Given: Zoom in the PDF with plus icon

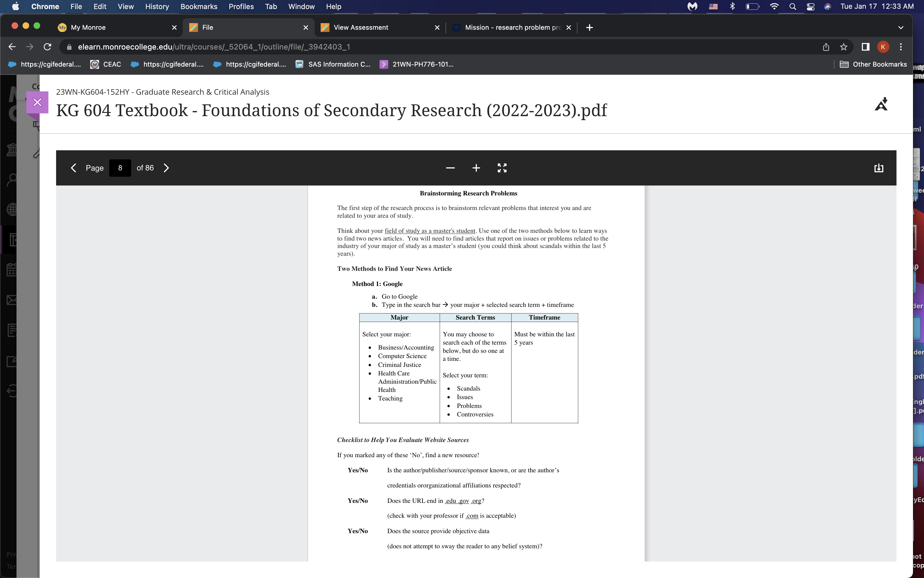Looking at the screenshot, I should [476, 168].
